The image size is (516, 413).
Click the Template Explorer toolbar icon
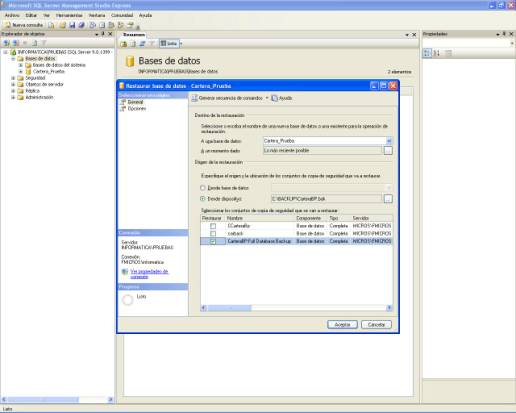click(x=121, y=25)
